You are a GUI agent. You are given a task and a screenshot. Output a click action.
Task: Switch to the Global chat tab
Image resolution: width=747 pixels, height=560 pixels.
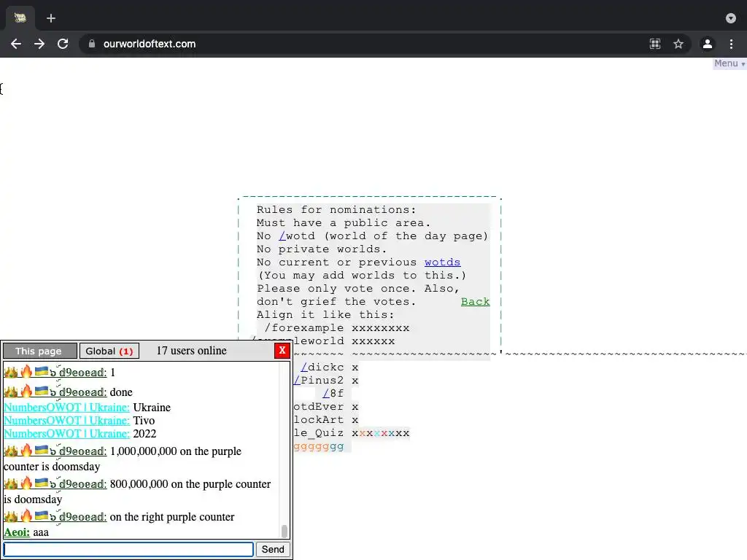point(109,351)
